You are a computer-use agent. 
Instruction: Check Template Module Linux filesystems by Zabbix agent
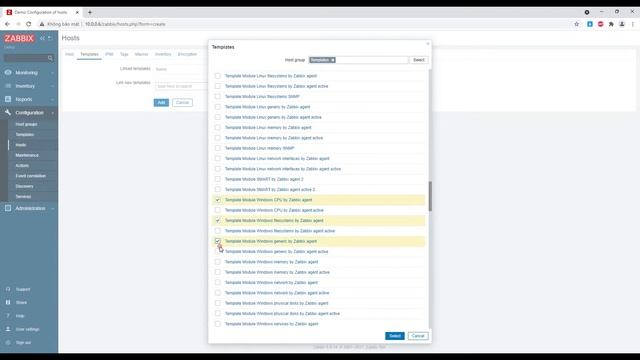[218, 76]
